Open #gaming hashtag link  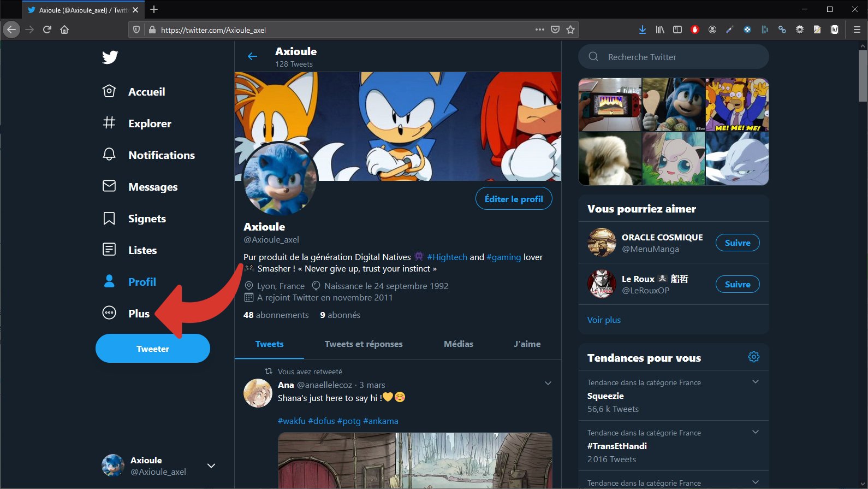(x=503, y=257)
